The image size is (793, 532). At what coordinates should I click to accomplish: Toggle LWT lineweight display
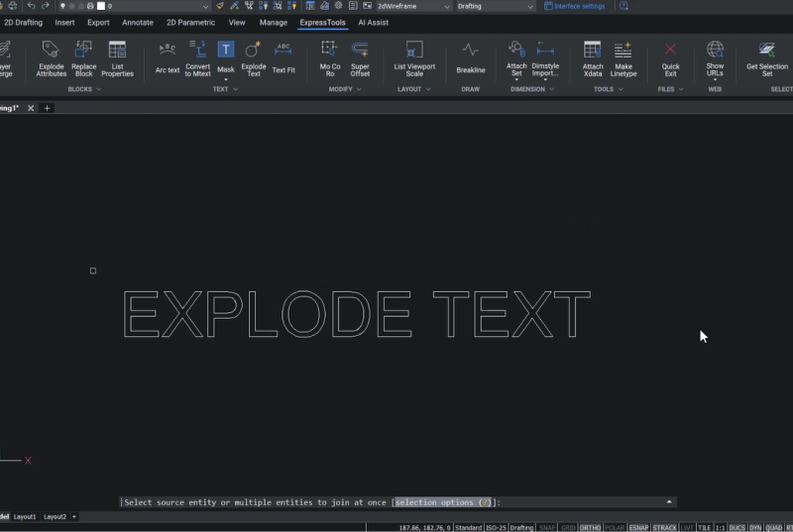pyautogui.click(x=687, y=527)
